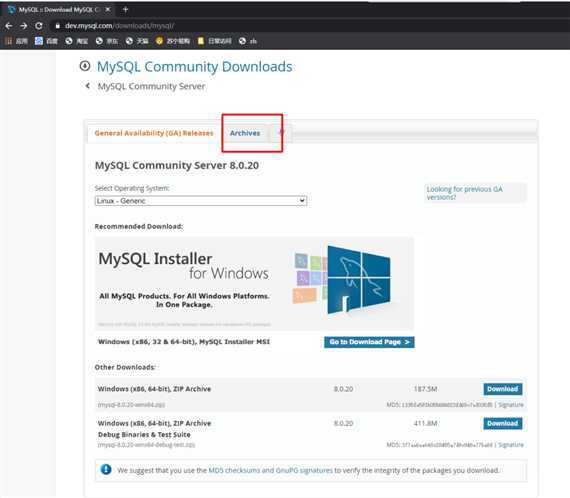Click 'Windows (x86, 32 & 64-bit), MySQL Installer MSI' text
Viewport: 570px width, 498px height.
(x=184, y=342)
